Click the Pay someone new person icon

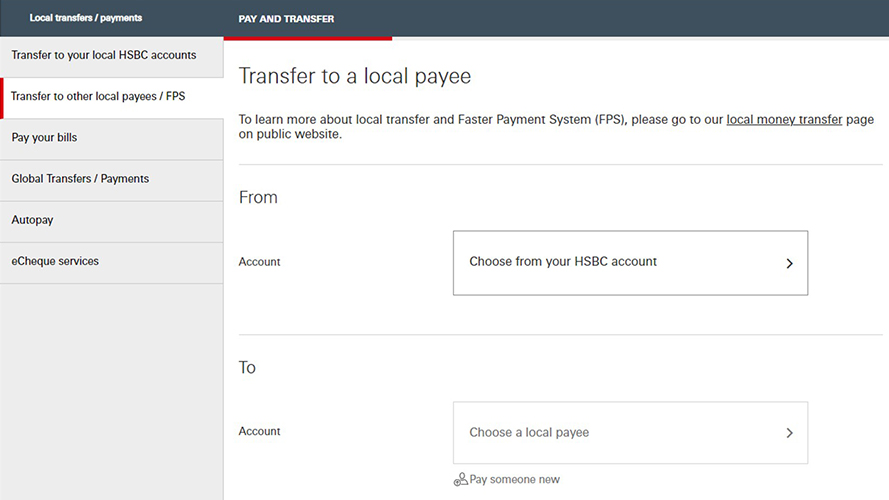pyautogui.click(x=460, y=480)
